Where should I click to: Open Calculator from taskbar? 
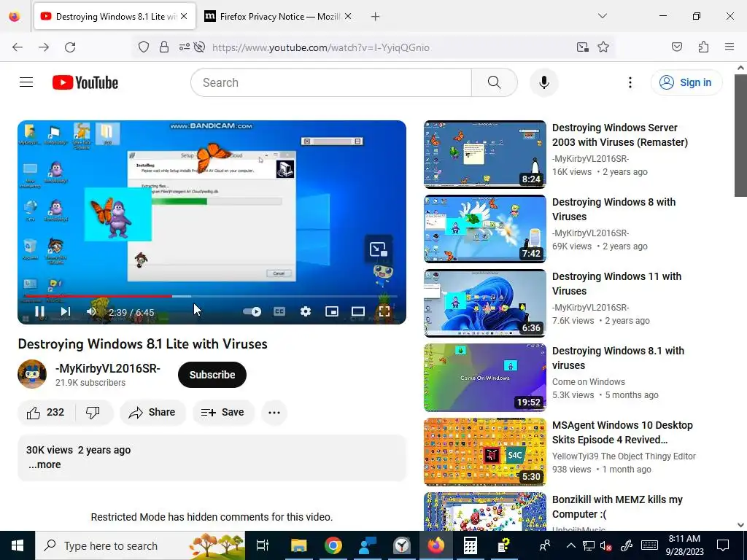click(x=471, y=545)
